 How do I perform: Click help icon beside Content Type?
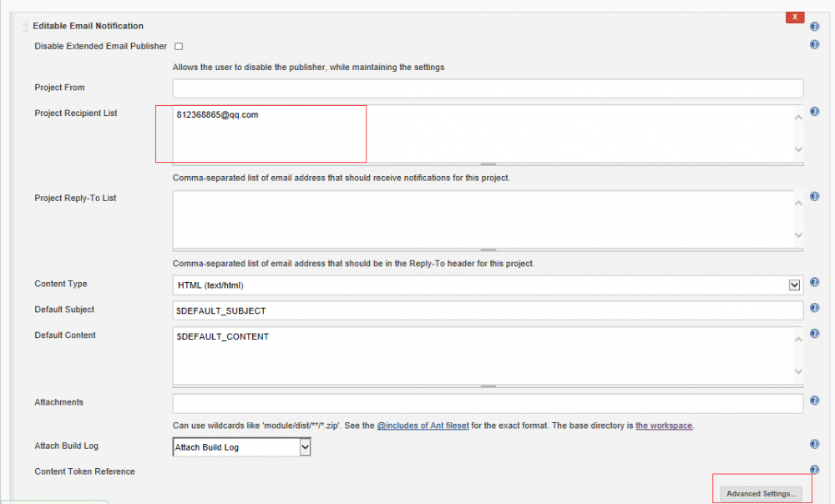coord(814,283)
